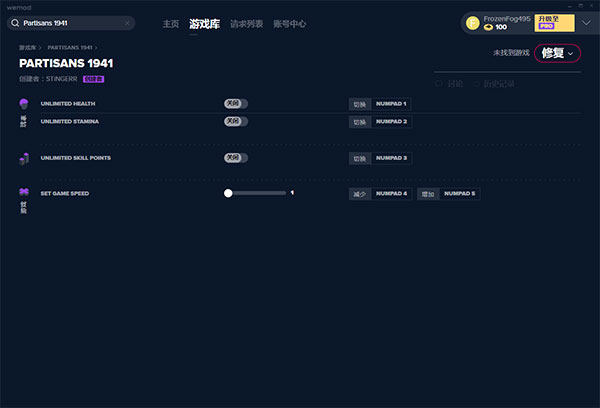Click the search magnifier icon
600x408 pixels.
(x=16, y=22)
